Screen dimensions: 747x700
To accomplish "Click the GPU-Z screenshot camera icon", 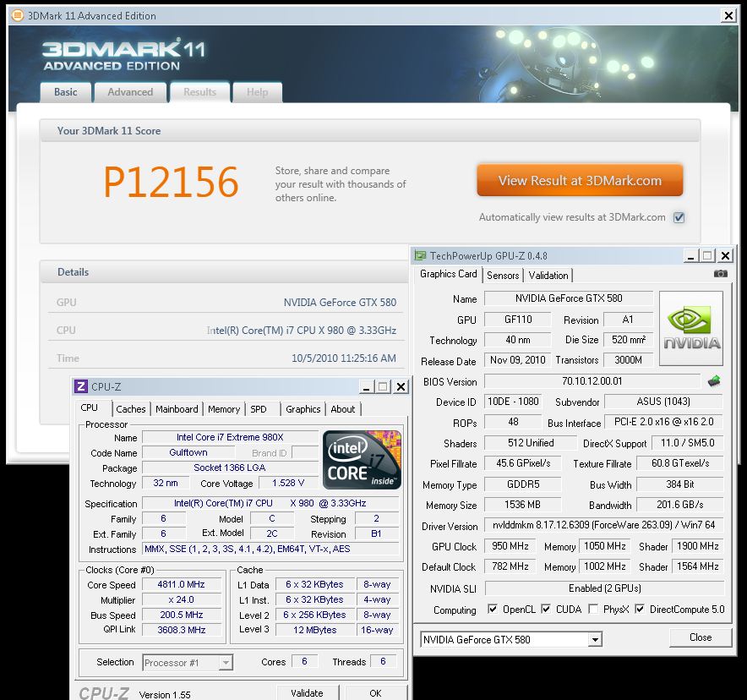I will pyautogui.click(x=720, y=274).
